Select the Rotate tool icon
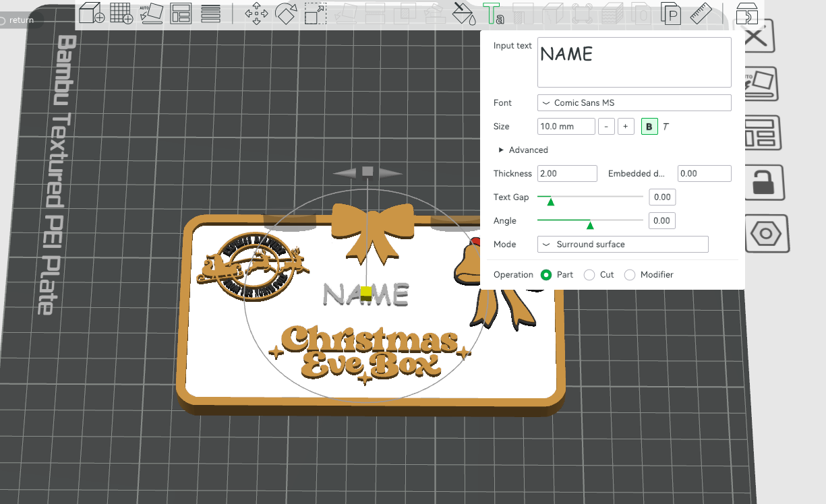Screen dimensions: 826x504 pos(287,13)
